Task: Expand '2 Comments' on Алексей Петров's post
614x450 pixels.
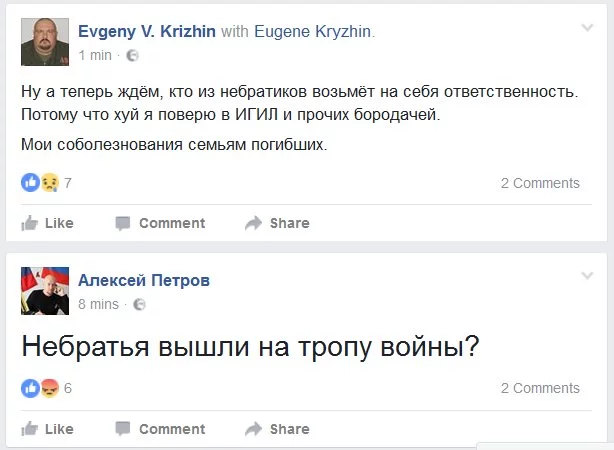Action: click(540, 388)
